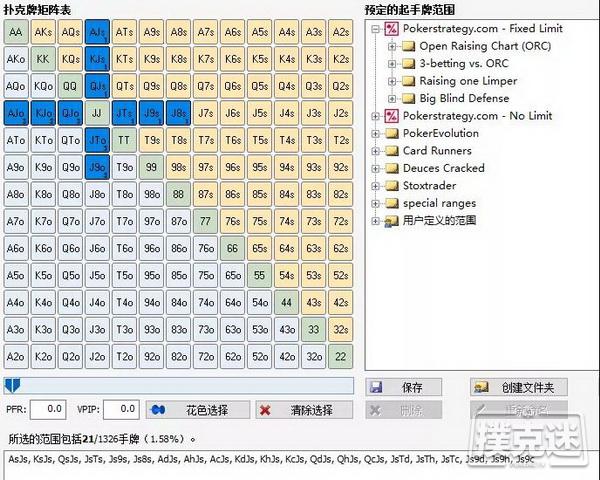Collapse the Pokerstrategy.com - Fixed Limit node
The height and width of the screenshot is (480, 600).
pyautogui.click(x=376, y=29)
